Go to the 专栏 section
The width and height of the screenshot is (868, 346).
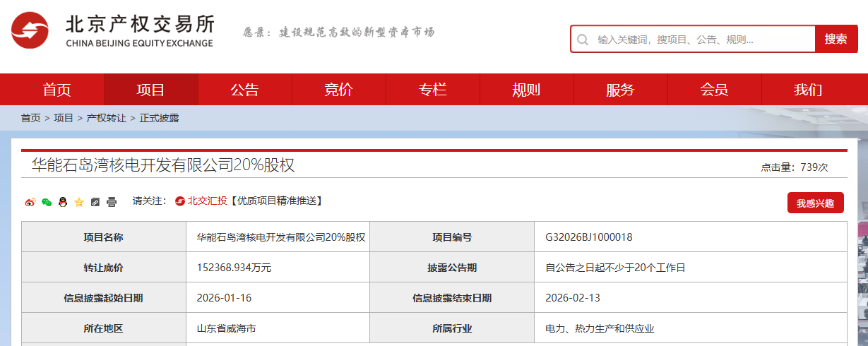point(432,90)
